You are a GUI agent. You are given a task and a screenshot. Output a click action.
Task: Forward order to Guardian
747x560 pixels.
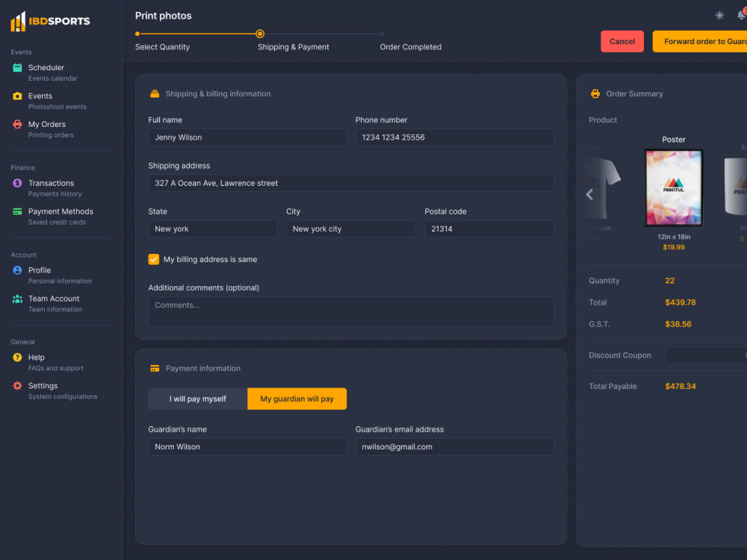(700, 41)
